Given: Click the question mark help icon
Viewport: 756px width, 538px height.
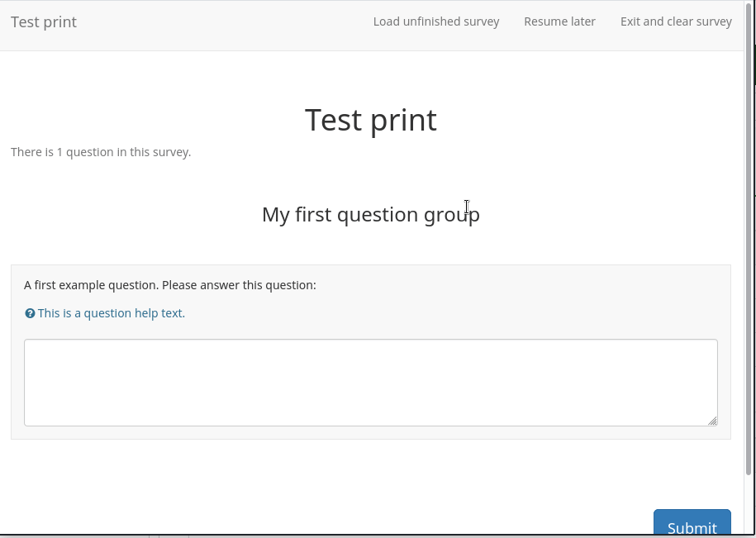Looking at the screenshot, I should [30, 314].
